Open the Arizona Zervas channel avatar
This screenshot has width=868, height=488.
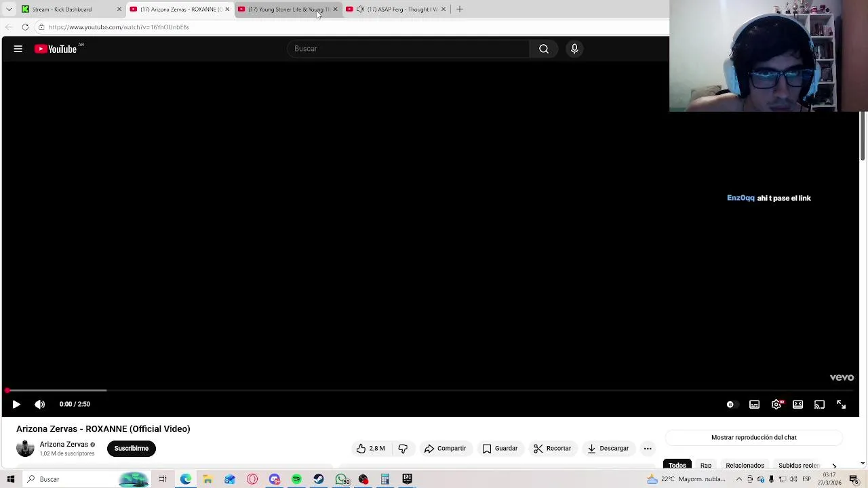[x=25, y=449]
